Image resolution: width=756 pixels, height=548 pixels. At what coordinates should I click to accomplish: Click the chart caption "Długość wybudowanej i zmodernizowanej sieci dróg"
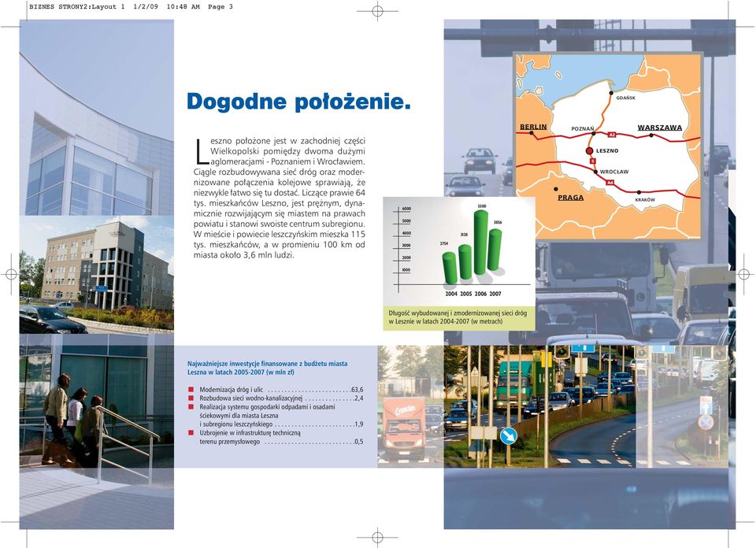(458, 313)
